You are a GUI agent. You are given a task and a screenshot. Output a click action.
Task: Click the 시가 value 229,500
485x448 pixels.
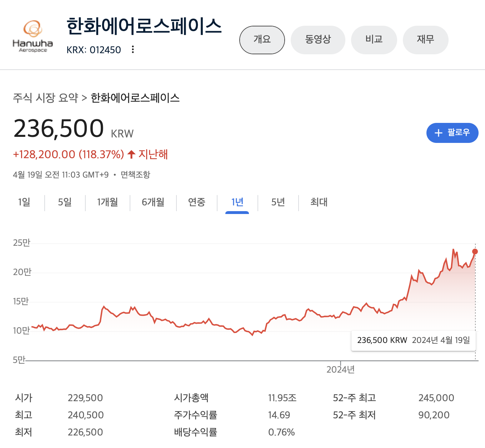(85, 398)
